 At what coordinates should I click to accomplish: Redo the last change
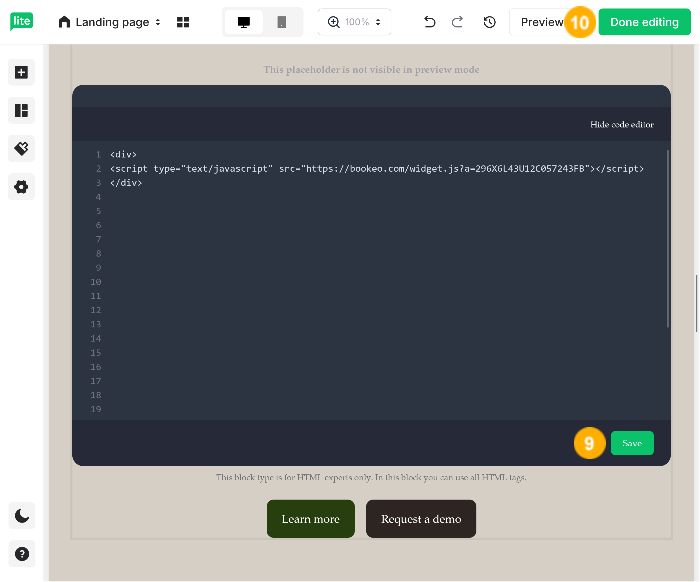(457, 22)
